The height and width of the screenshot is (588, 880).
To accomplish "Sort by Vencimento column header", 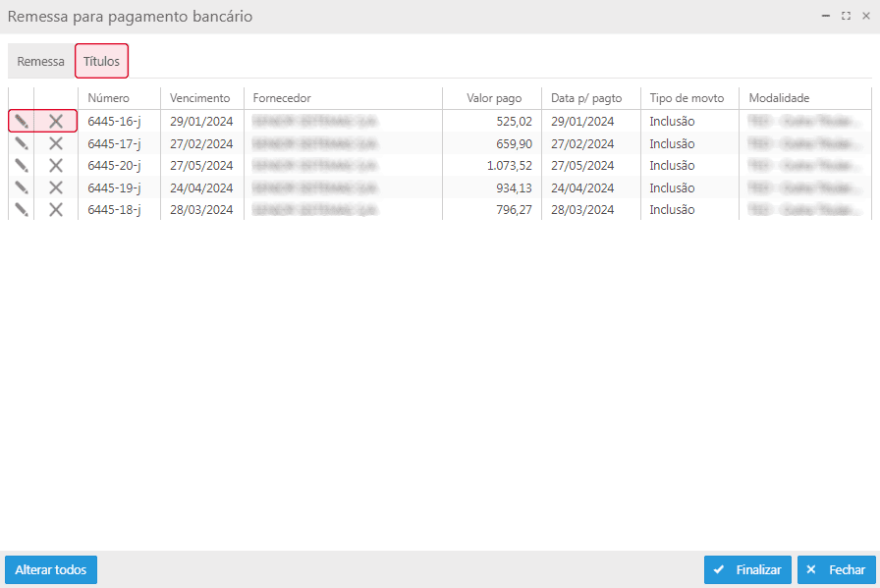I will point(199,98).
